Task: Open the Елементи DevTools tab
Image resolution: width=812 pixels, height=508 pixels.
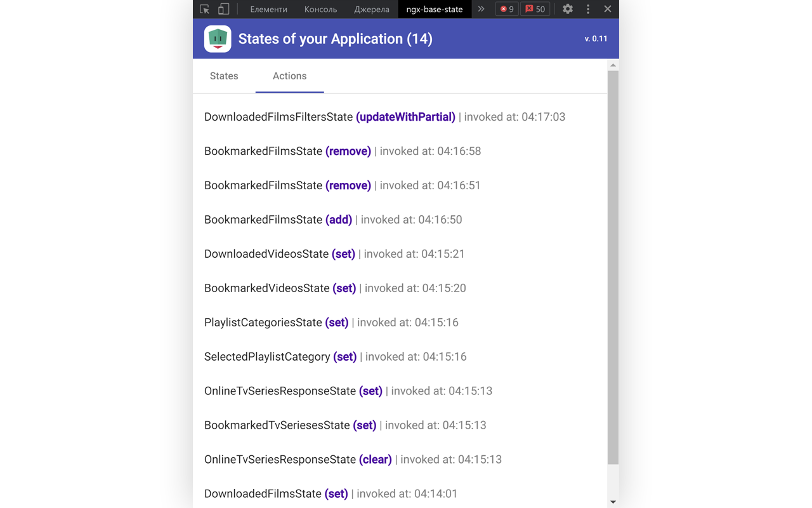Action: pos(268,9)
